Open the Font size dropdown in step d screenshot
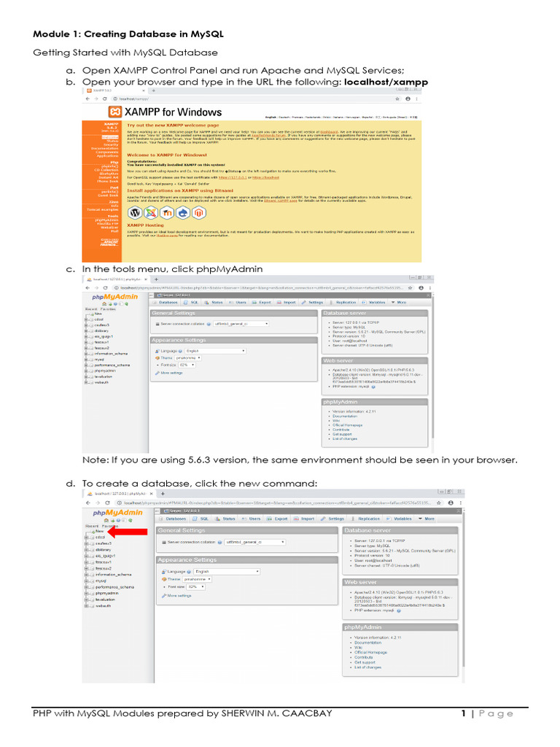560x747 pixels. coord(195,587)
